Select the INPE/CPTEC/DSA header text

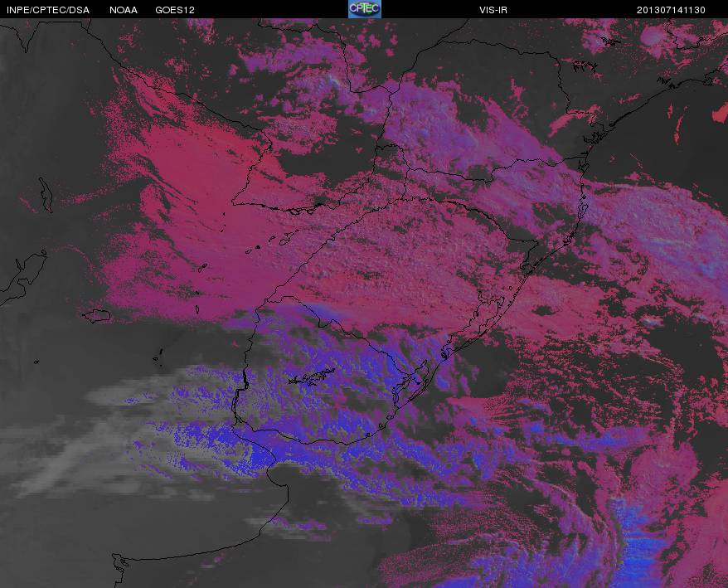click(48, 10)
